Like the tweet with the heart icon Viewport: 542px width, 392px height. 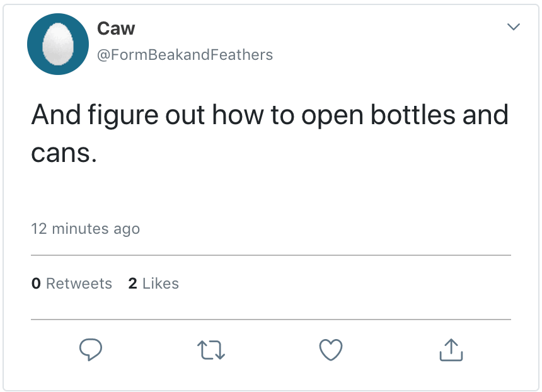tap(331, 349)
